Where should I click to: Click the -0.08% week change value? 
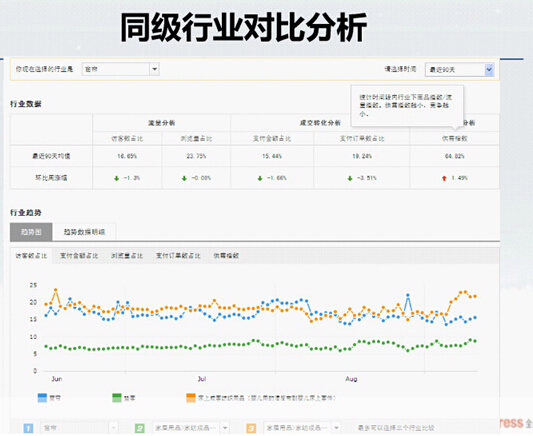pos(201,178)
